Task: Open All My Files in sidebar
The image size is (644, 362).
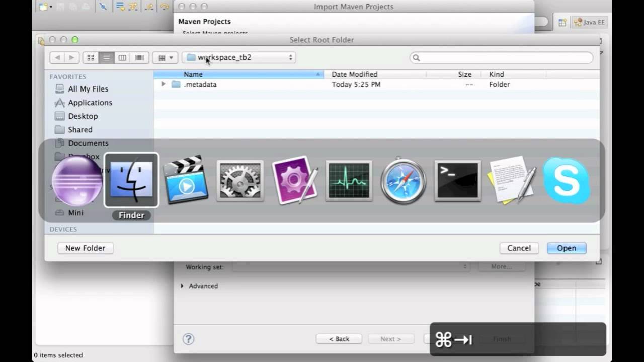Action: (88, 89)
